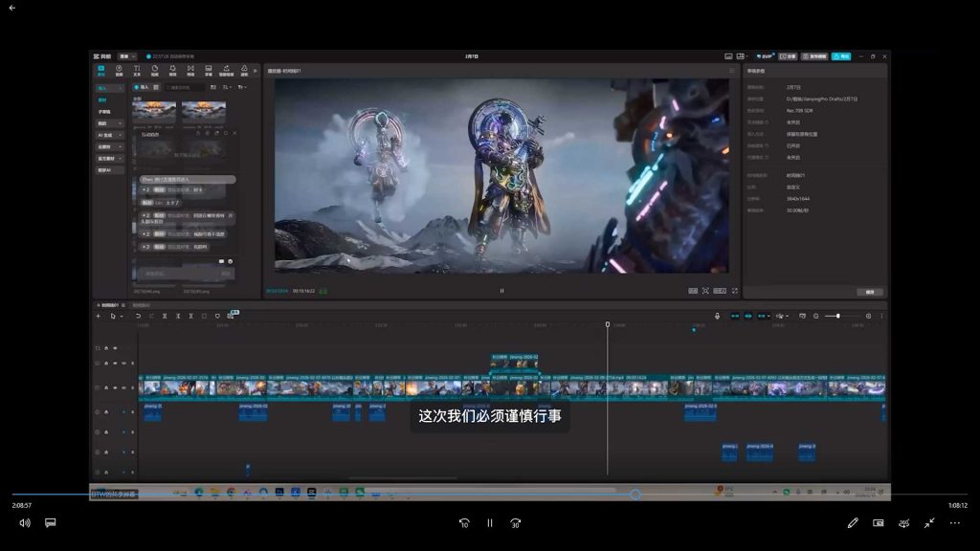Select the first imported media thumbnail

(154, 113)
